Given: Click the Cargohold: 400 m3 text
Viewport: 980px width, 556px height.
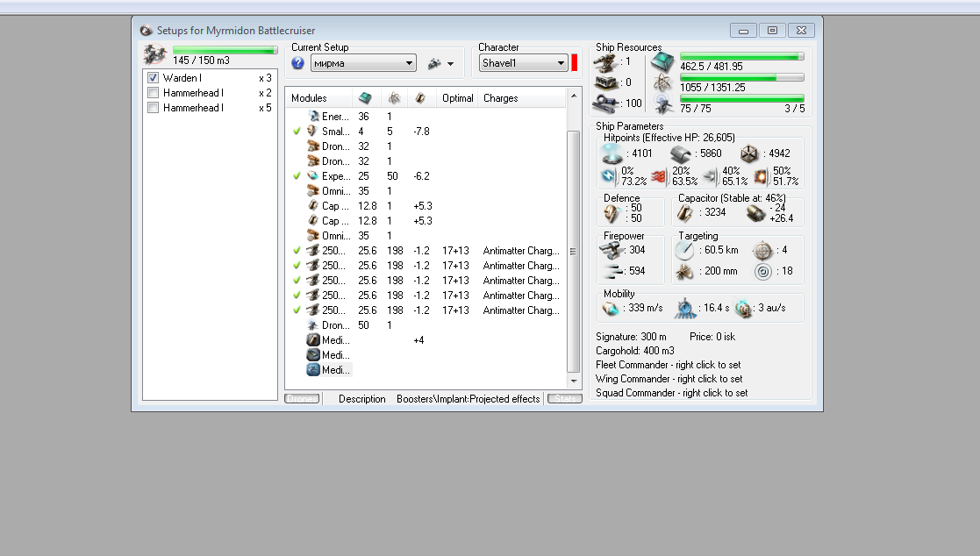Looking at the screenshot, I should pos(635,351).
